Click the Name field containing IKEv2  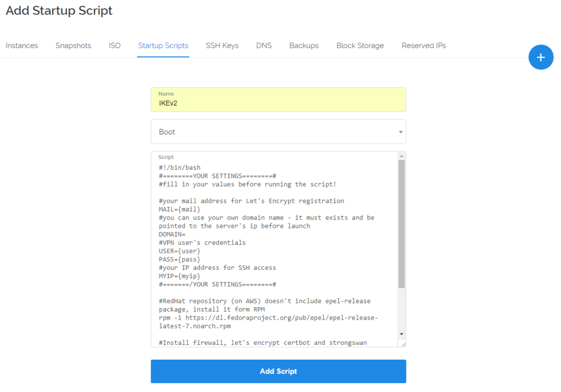click(278, 100)
